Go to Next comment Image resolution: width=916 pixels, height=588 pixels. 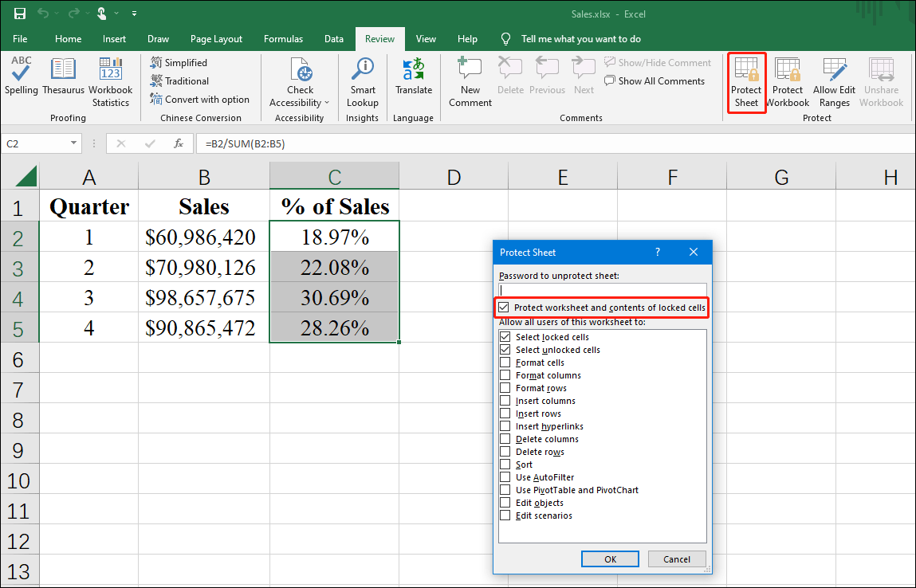point(584,76)
